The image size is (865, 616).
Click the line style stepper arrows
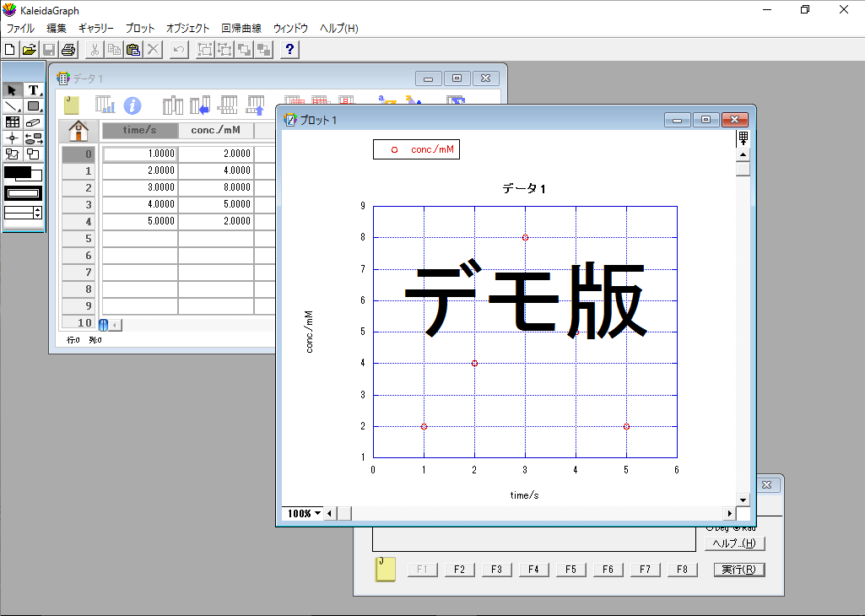(37, 213)
